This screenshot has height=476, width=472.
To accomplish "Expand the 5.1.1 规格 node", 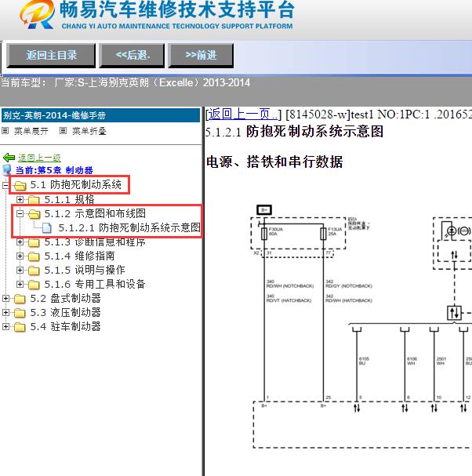I will click(20, 199).
